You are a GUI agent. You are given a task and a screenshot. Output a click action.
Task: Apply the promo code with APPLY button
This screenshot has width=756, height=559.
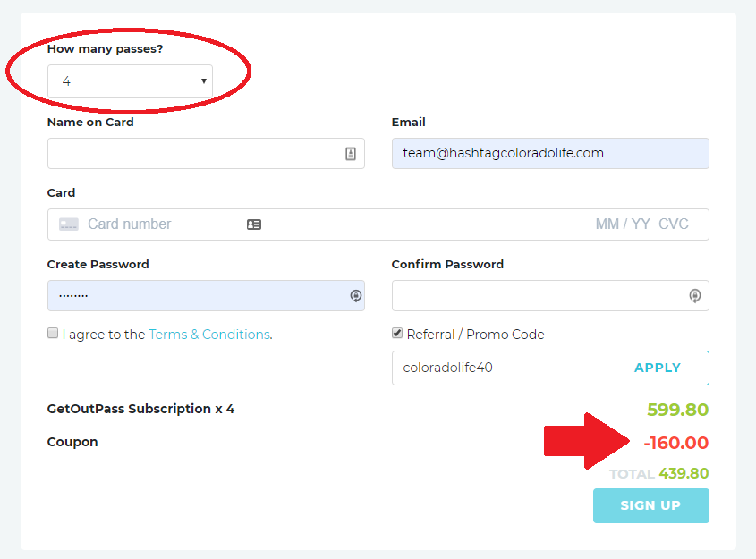point(658,368)
